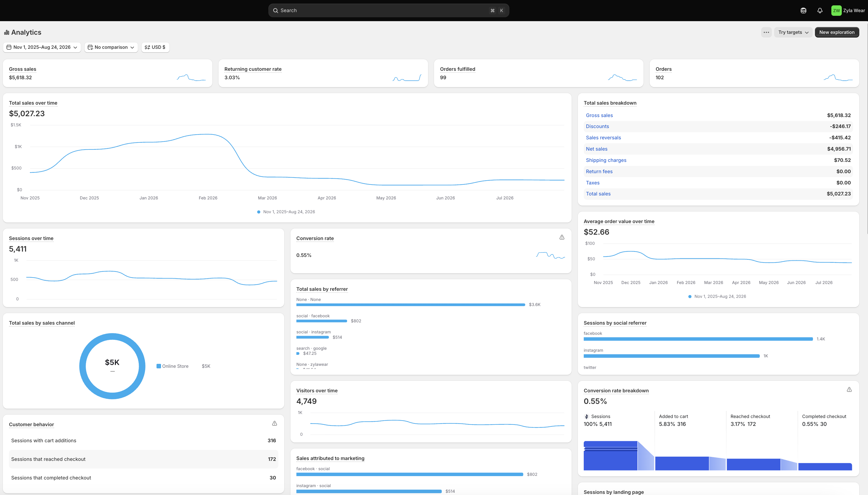Click the New exploration button
This screenshot has width=868, height=495.
click(837, 32)
